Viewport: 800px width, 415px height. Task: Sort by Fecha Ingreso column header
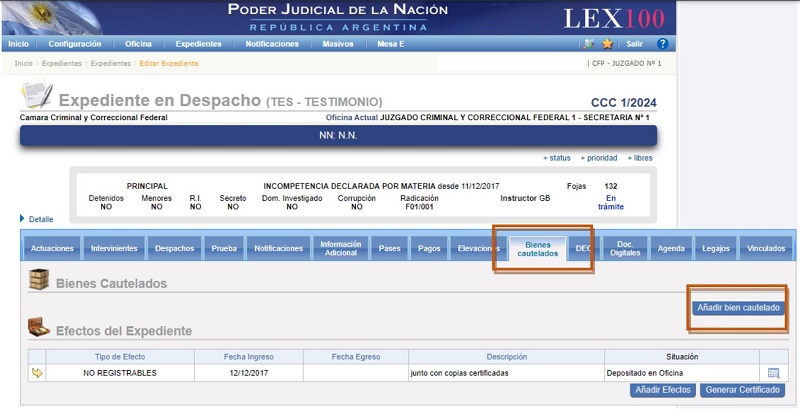point(248,357)
